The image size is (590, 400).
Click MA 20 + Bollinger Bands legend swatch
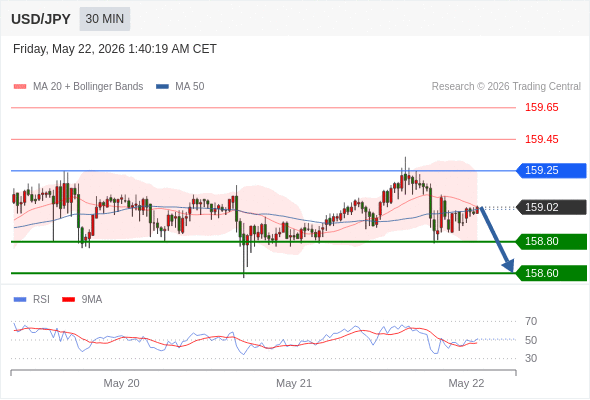click(x=20, y=87)
